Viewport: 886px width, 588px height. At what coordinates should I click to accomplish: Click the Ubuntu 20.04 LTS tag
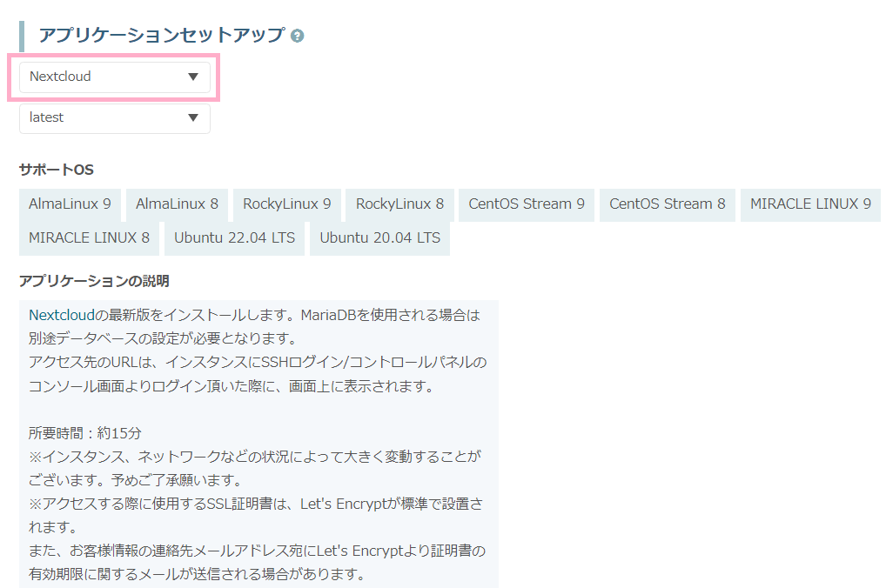379,237
